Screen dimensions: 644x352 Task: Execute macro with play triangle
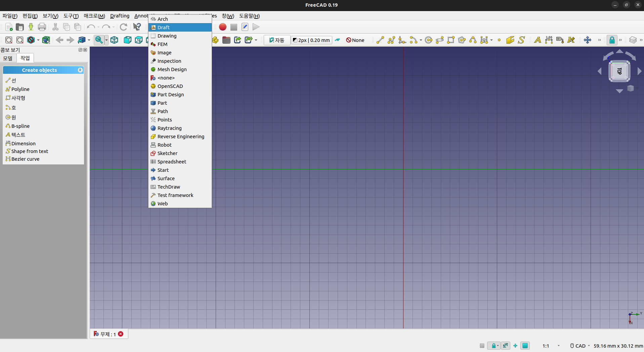pos(256,27)
